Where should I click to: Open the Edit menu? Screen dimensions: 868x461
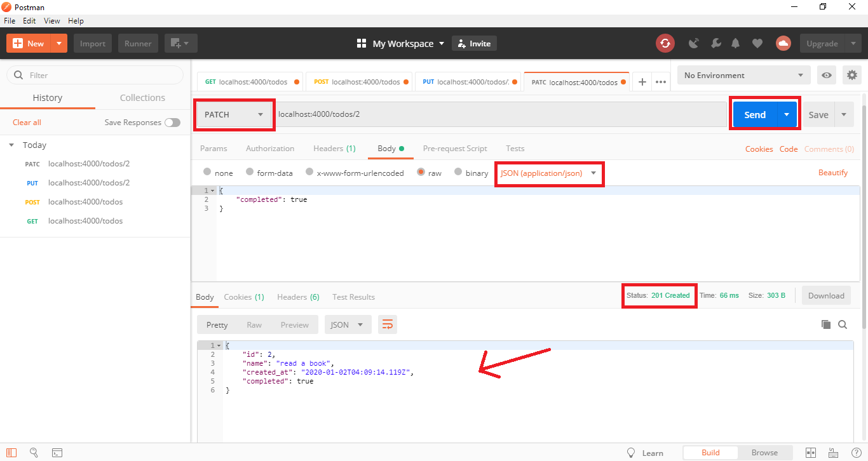coord(29,21)
